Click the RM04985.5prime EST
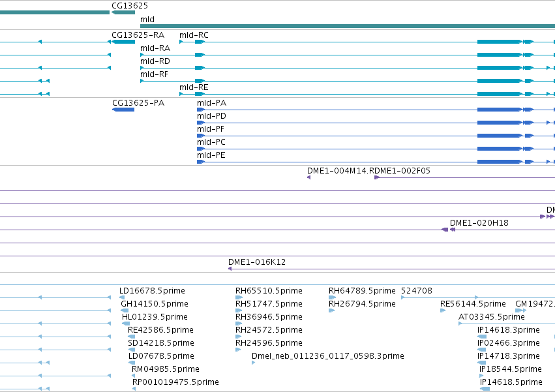Screen dimensions: 555x392 [134, 376]
